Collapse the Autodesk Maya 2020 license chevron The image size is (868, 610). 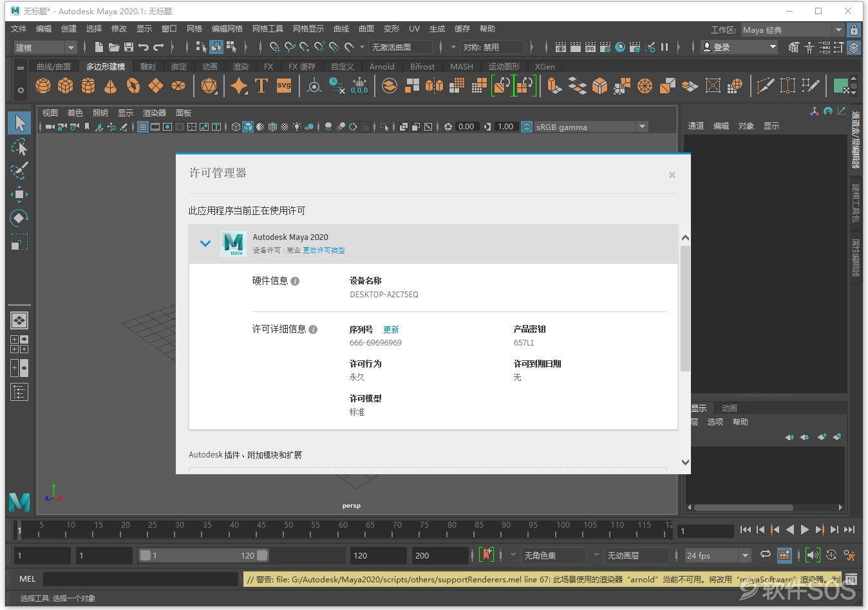[205, 243]
